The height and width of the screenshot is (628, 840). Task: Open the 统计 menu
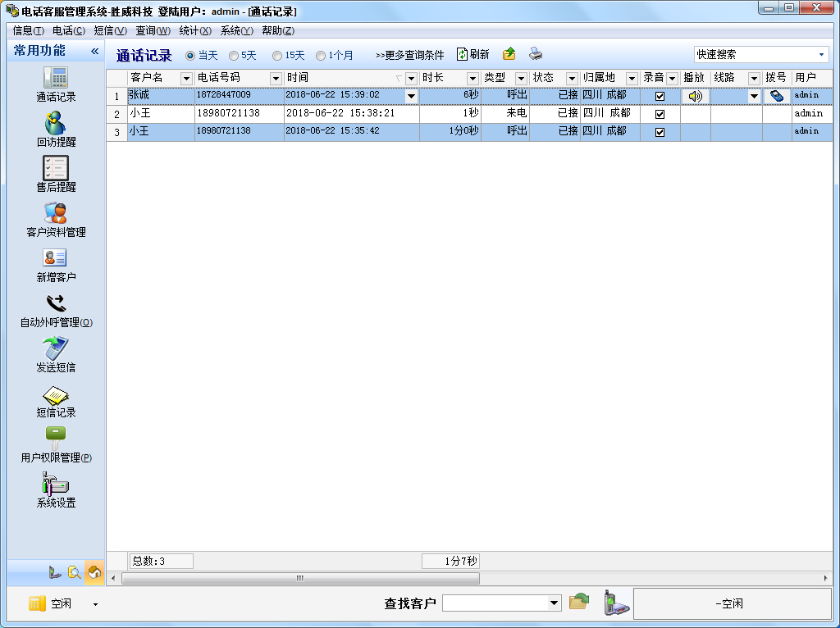[194, 30]
